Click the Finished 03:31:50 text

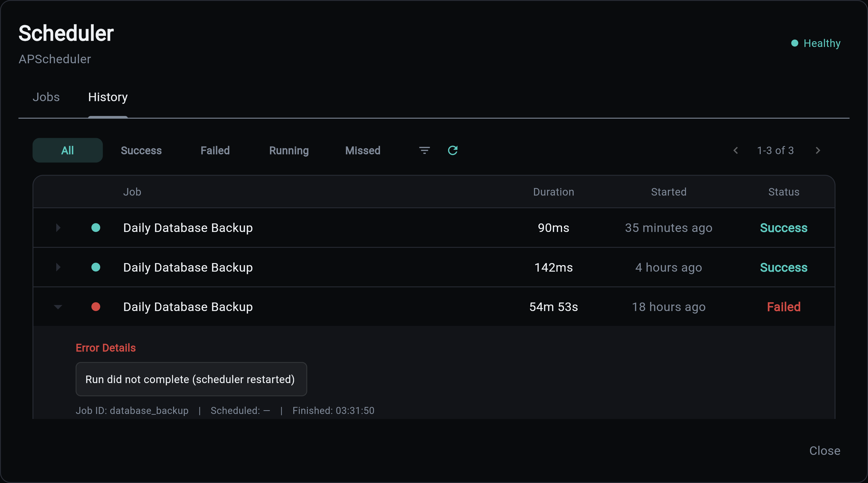coord(333,410)
